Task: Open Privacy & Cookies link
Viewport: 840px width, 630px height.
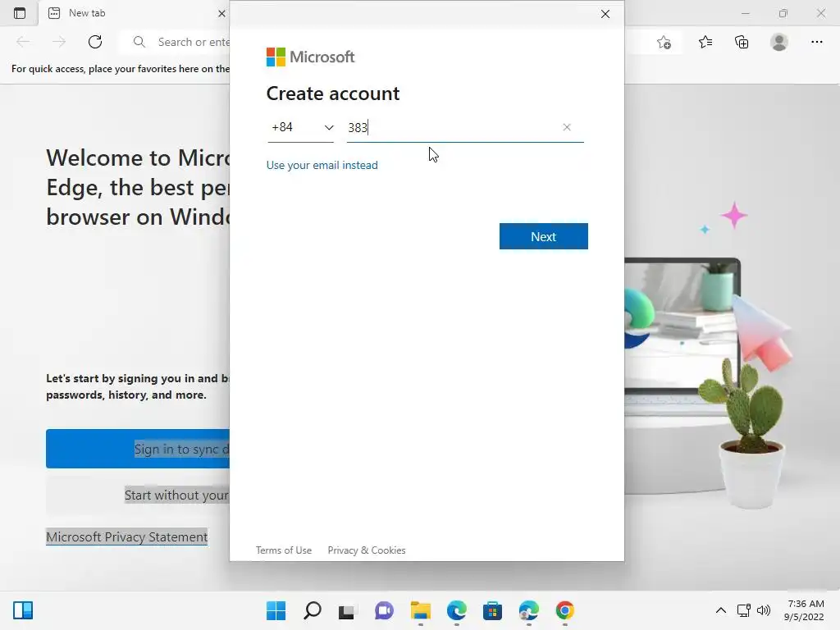Action: tap(367, 550)
